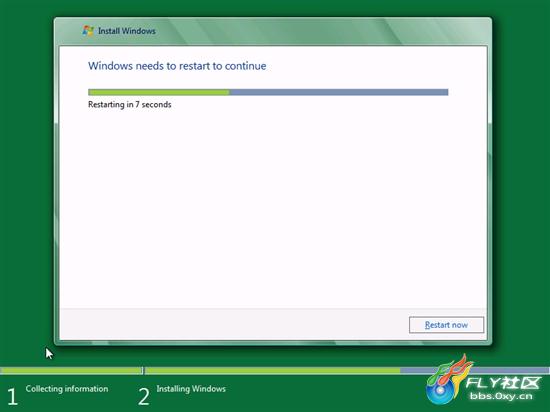Open the bbs.0xy.cn watermark link
Viewport: 550px width, 412px height.
[501, 397]
